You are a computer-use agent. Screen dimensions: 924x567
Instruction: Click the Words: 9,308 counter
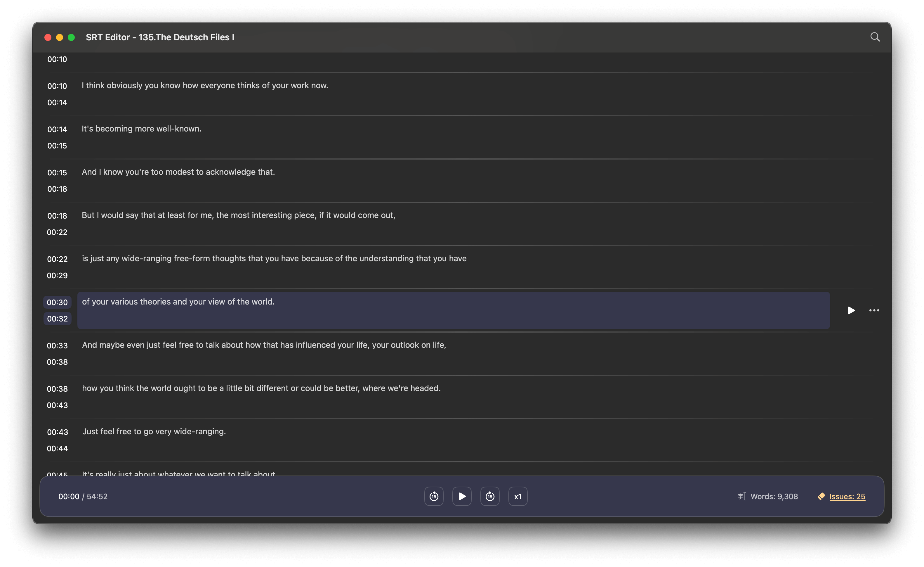[774, 496]
